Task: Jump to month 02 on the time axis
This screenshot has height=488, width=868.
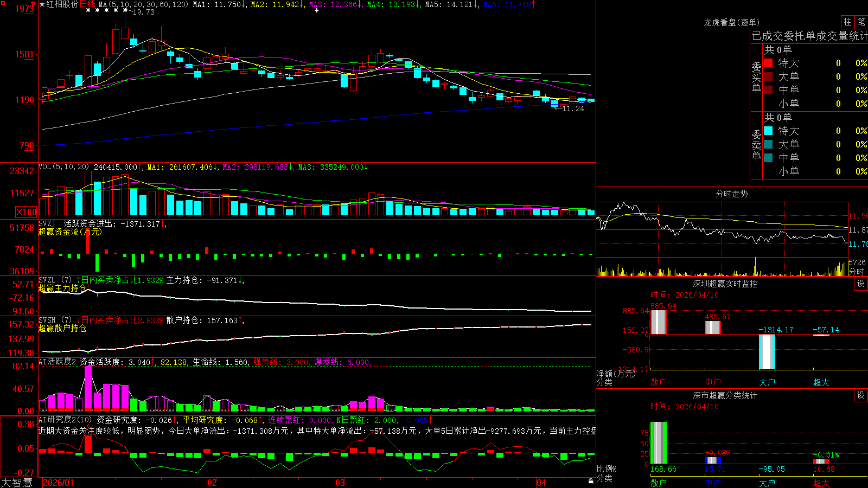Action: pos(212,483)
